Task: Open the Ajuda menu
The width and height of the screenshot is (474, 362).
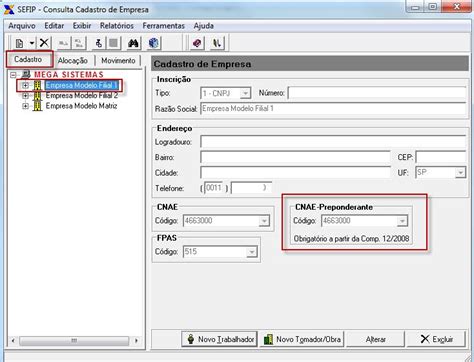Action: pyautogui.click(x=204, y=26)
